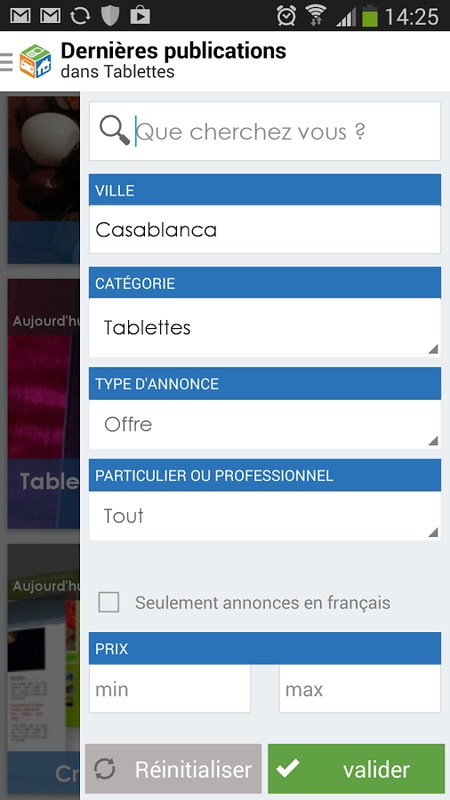Expand the Catégorie dropdown showing Tablettes
Viewport: 450px width, 800px height.
(x=265, y=328)
